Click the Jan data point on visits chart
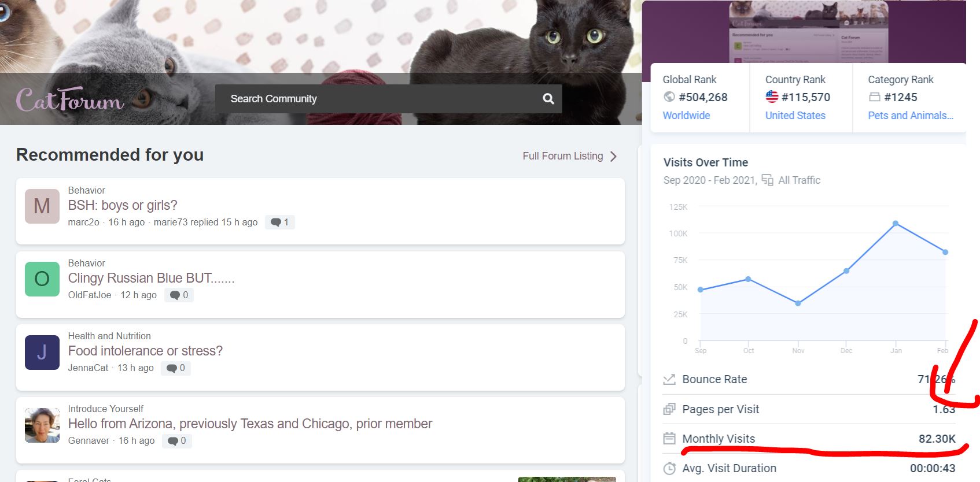 [x=896, y=223]
